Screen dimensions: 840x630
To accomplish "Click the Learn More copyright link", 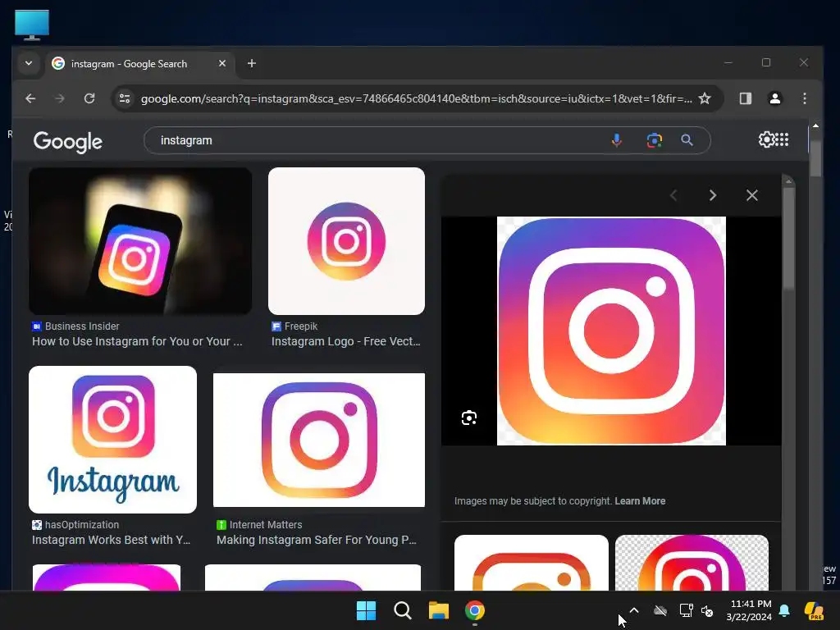I will click(x=640, y=501).
